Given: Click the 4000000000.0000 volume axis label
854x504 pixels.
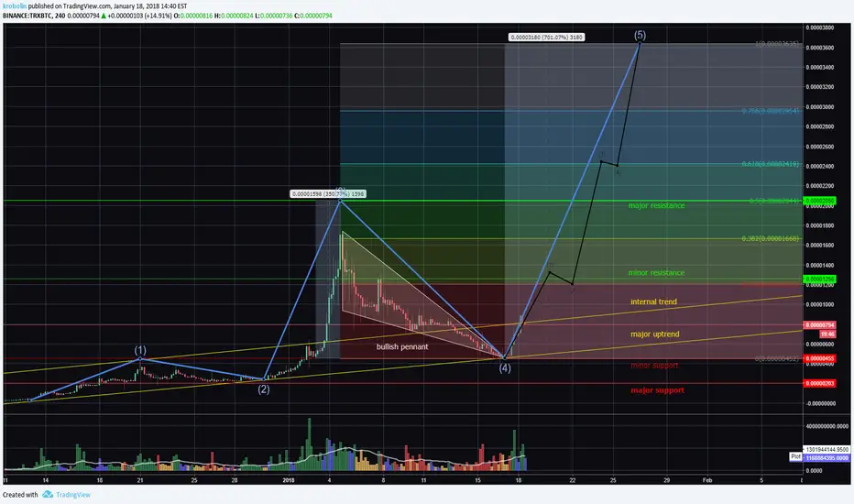Looking at the screenshot, I should 827,426.
